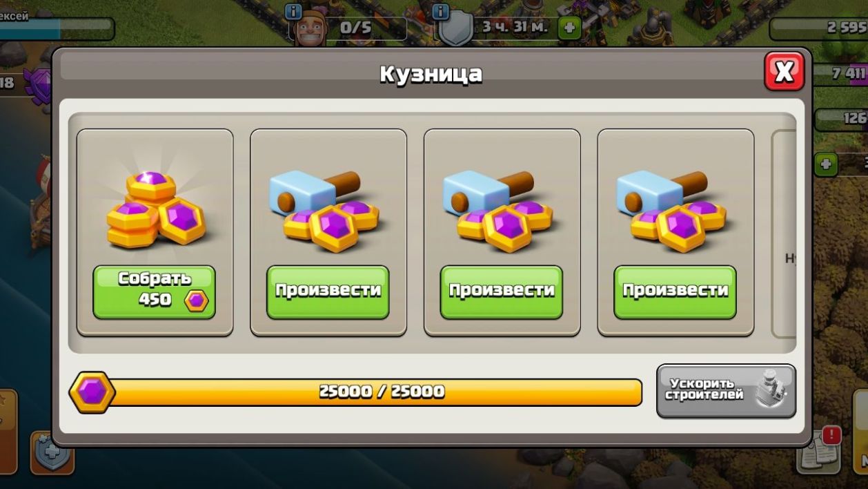Tap the Ускорить строителей button

726,392
